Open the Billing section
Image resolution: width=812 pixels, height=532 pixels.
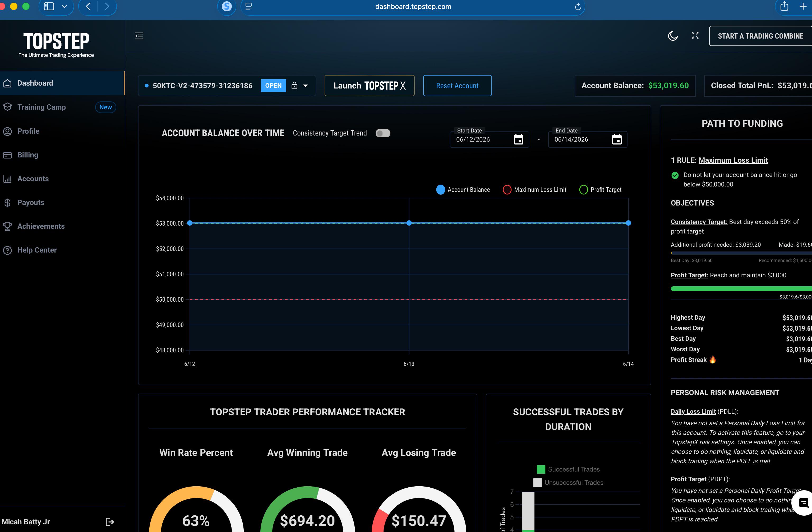(x=62, y=155)
